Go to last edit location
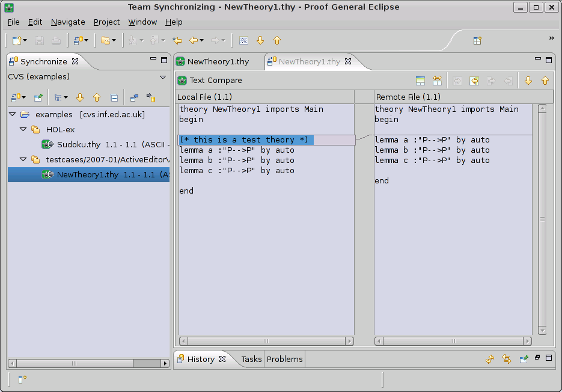Image resolution: width=562 pixels, height=392 pixels. pyautogui.click(x=177, y=40)
